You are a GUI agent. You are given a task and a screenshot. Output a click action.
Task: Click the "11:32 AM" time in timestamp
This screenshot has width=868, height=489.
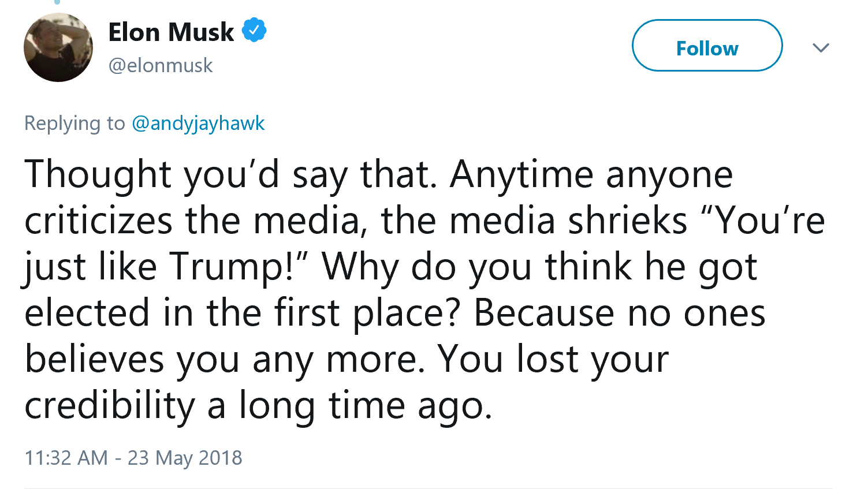66,458
